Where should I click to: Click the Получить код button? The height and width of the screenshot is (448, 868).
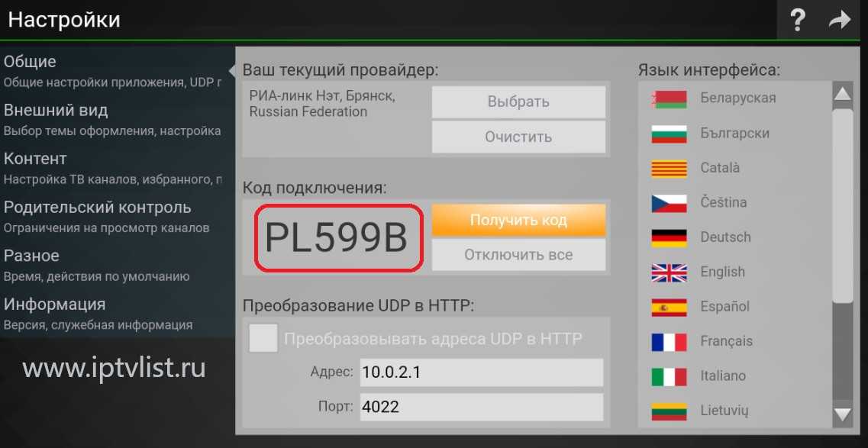pos(518,220)
